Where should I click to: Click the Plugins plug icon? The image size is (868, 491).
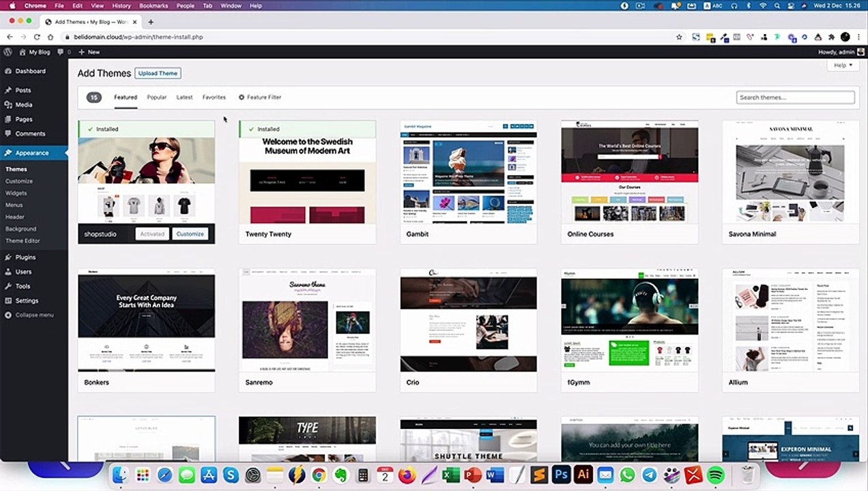pyautogui.click(x=8, y=257)
